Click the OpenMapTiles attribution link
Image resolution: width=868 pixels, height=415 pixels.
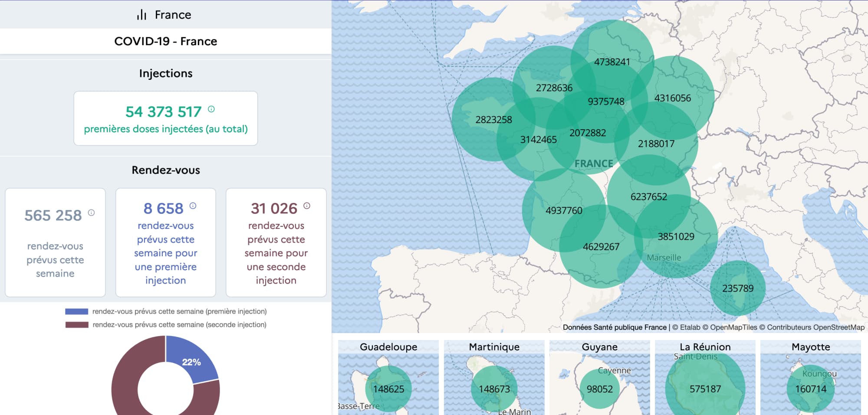click(733, 327)
